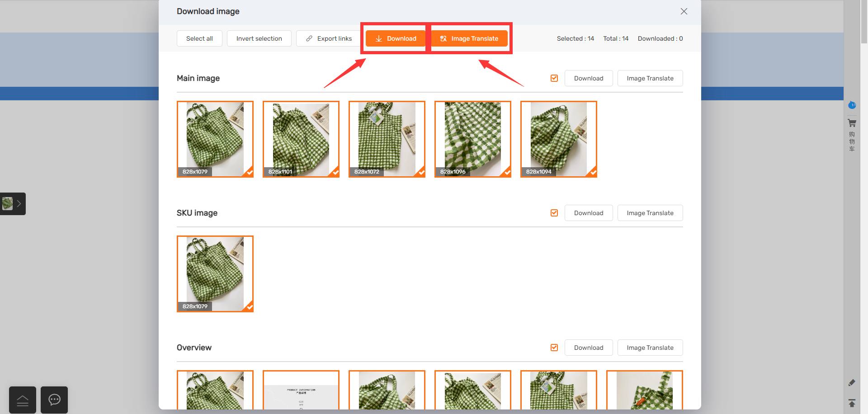The width and height of the screenshot is (868, 414).
Task: Click the Overview section heading
Action: 194,348
